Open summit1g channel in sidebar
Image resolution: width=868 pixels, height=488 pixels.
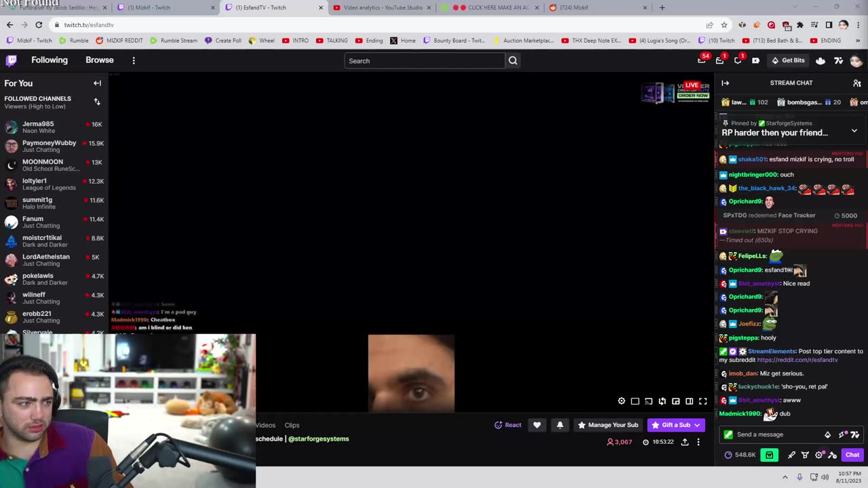(x=53, y=203)
